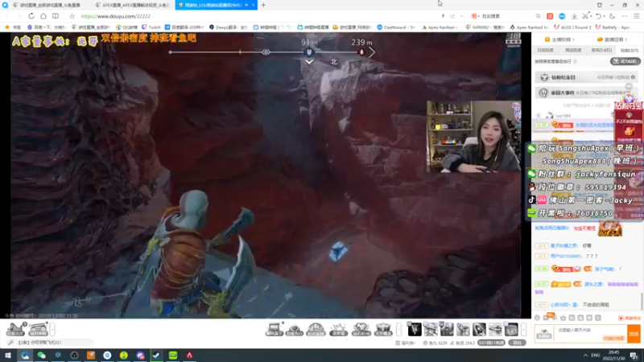Collapse the panel with round minus icon
Image resolution: width=644 pixels, height=362 pixels.
(x=629, y=86)
